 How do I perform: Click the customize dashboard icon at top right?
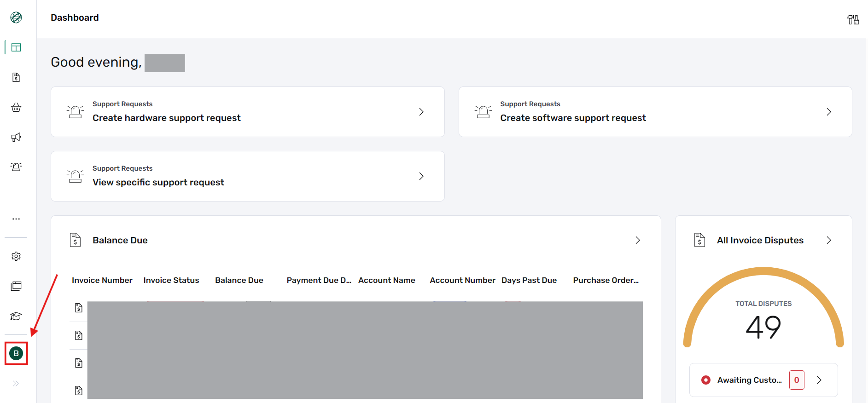[x=853, y=19]
